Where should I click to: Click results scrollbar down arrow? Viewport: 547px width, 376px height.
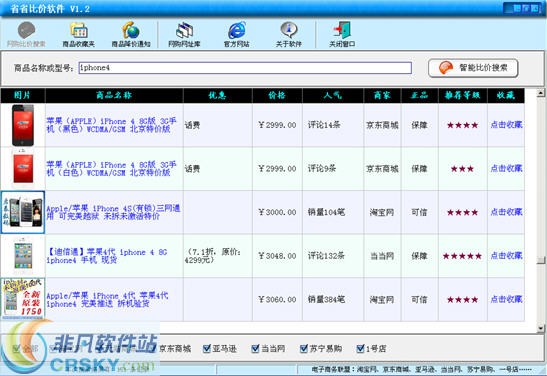point(541,328)
